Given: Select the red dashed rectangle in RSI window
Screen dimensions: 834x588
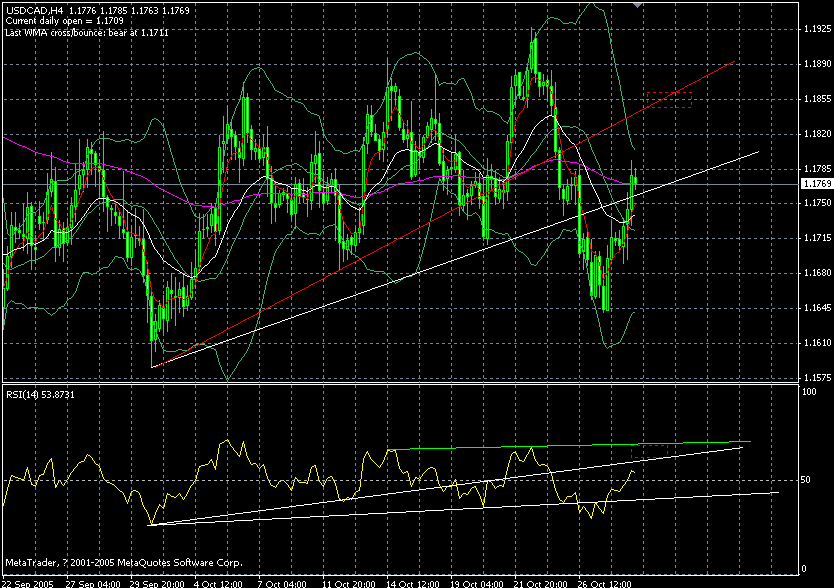Looking at the screenshot, I should (649, 451).
